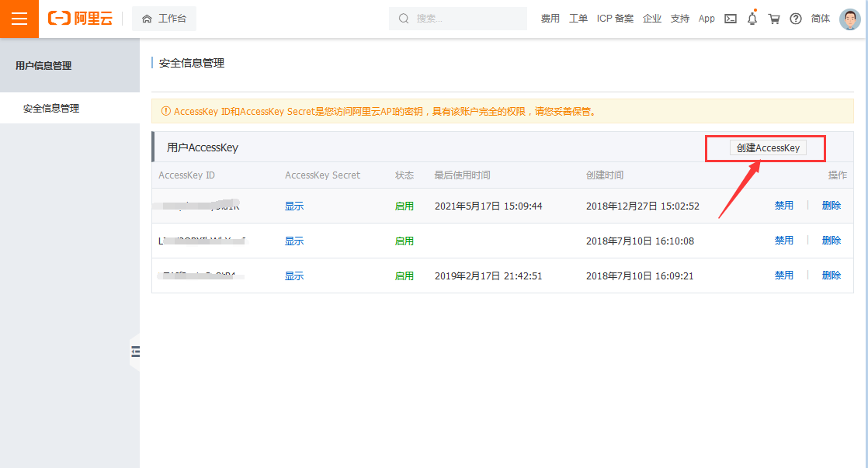The width and height of the screenshot is (868, 468).
Task: Show the secret for the first AccessKey
Action: [x=294, y=206]
